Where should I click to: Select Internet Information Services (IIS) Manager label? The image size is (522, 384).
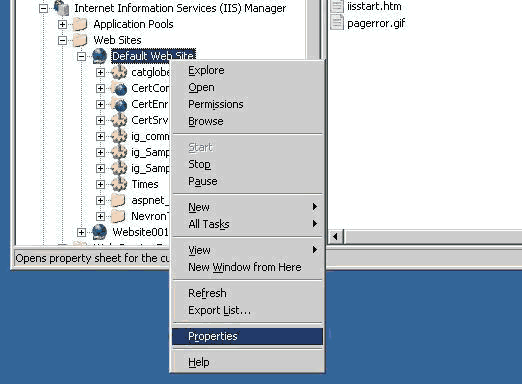coord(180,8)
